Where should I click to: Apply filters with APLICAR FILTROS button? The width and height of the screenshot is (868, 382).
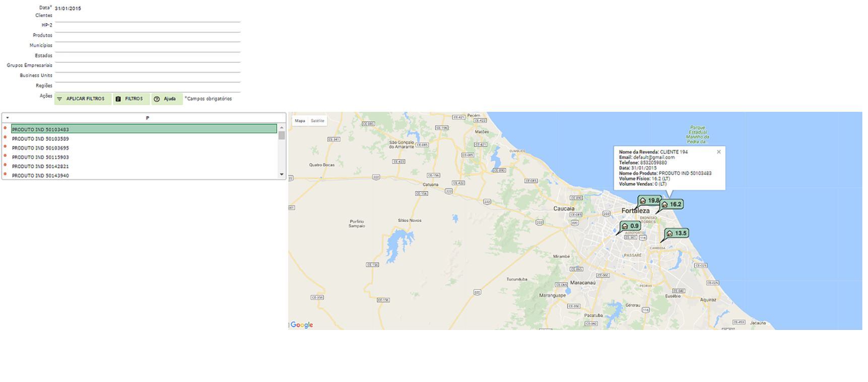[83, 99]
